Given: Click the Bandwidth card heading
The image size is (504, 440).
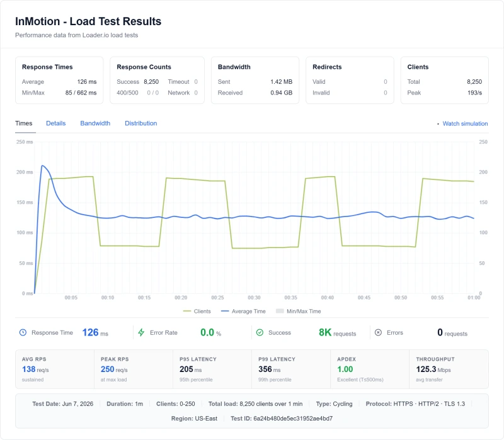Looking at the screenshot, I should pos(234,67).
